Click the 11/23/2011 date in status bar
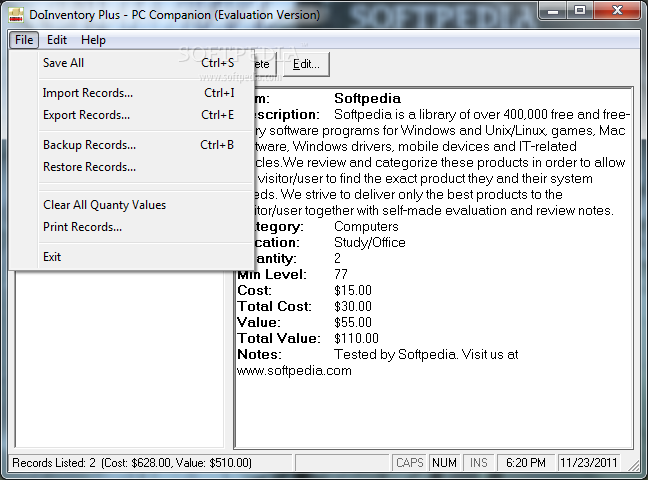648x480 pixels. tap(589, 463)
